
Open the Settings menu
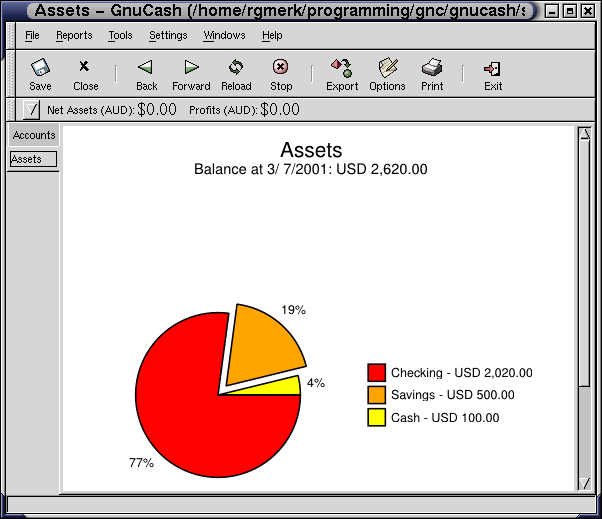[x=168, y=35]
